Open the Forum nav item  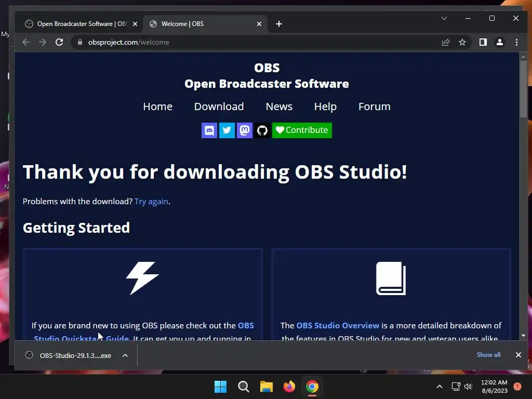pyautogui.click(x=375, y=107)
